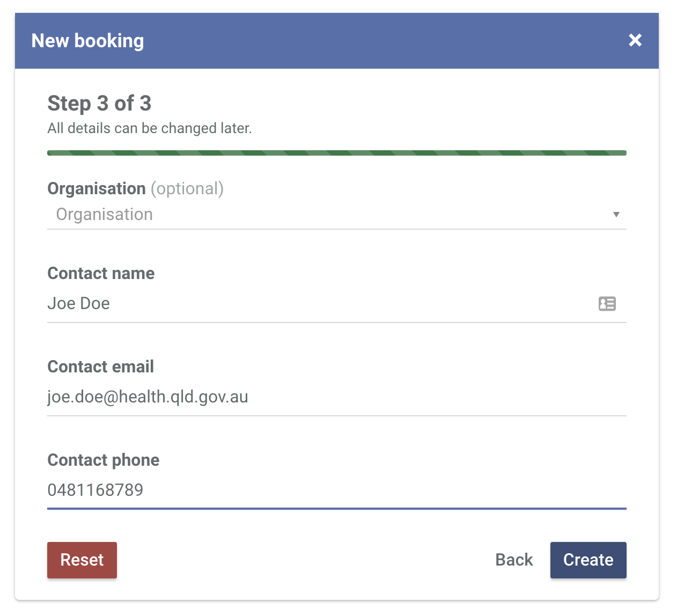This screenshot has height=616, width=677.
Task: Open the contact card picker icon
Action: pyautogui.click(x=607, y=304)
